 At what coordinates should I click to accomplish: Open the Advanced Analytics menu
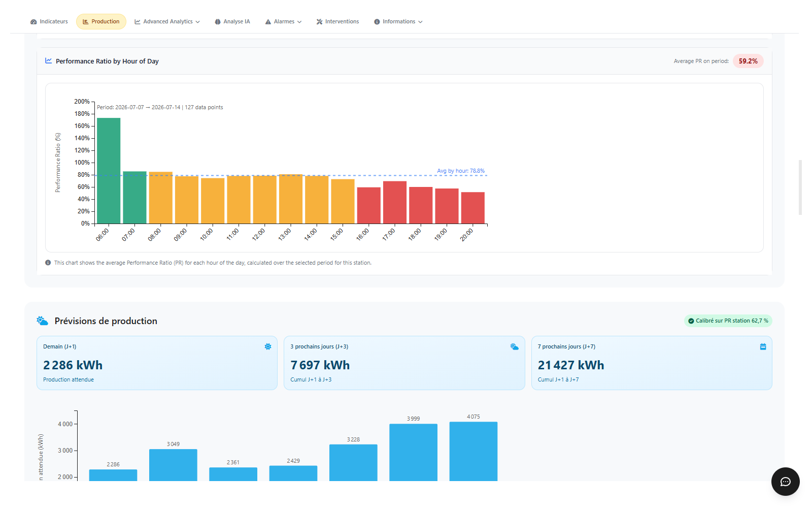coord(167,22)
